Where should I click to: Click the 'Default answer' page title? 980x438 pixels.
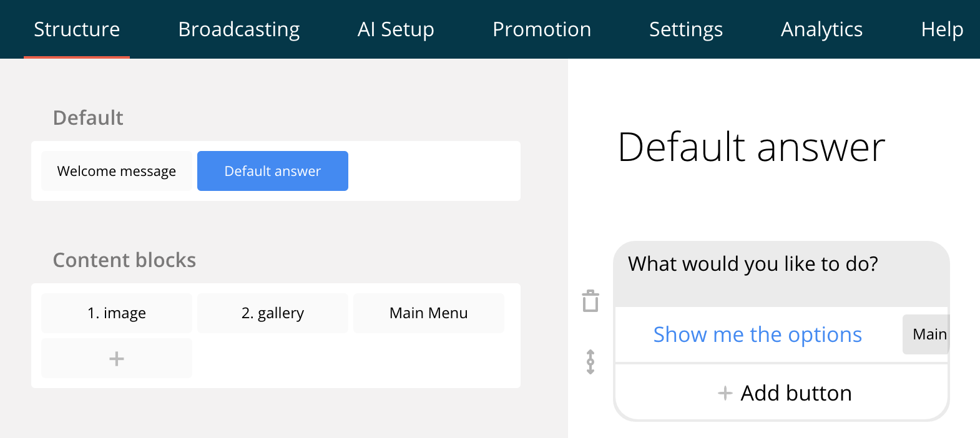tap(751, 148)
